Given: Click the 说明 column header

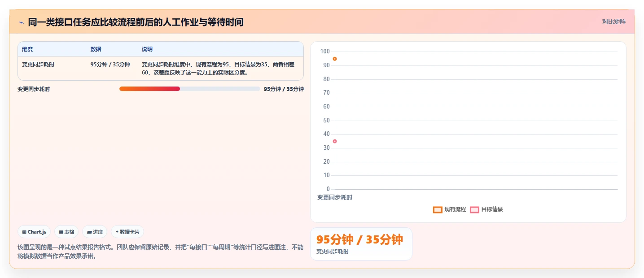Looking at the screenshot, I should pos(147,49).
